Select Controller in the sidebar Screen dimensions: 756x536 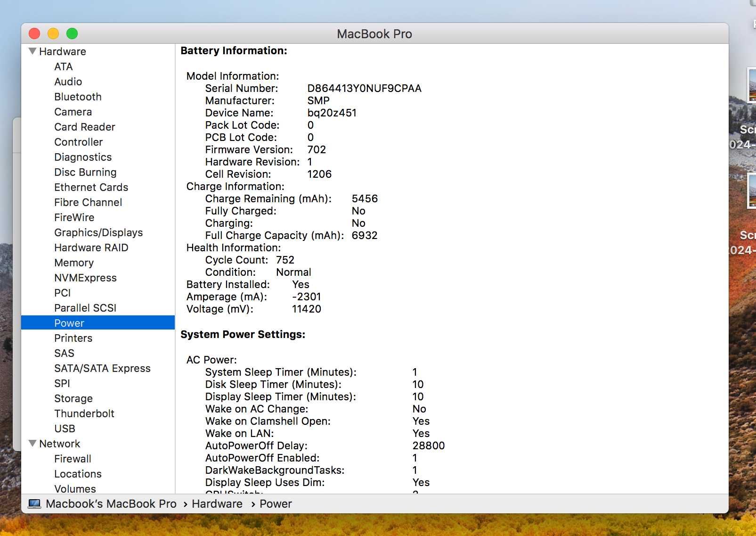click(x=78, y=142)
